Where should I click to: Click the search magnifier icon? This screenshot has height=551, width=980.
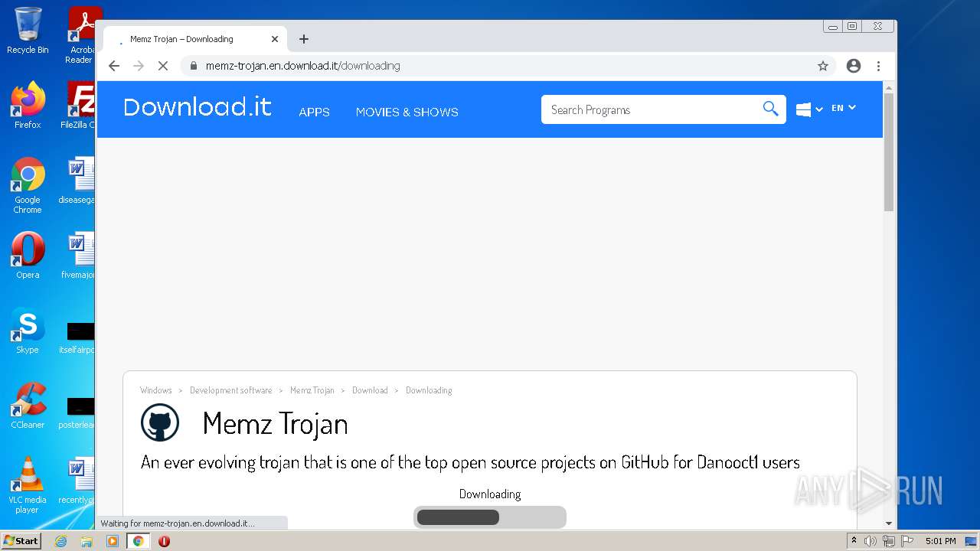pyautogui.click(x=770, y=109)
